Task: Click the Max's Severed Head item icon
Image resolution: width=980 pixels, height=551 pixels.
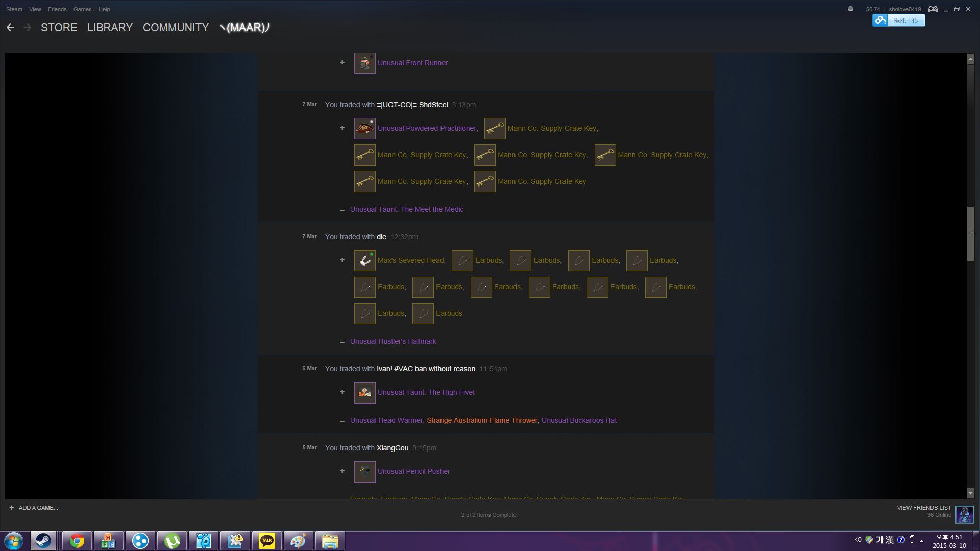Action: [364, 261]
